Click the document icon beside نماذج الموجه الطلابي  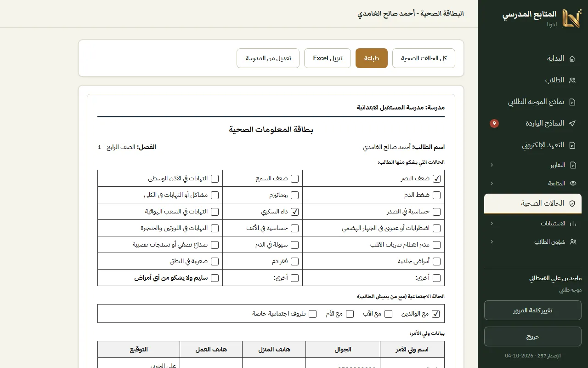tap(572, 102)
